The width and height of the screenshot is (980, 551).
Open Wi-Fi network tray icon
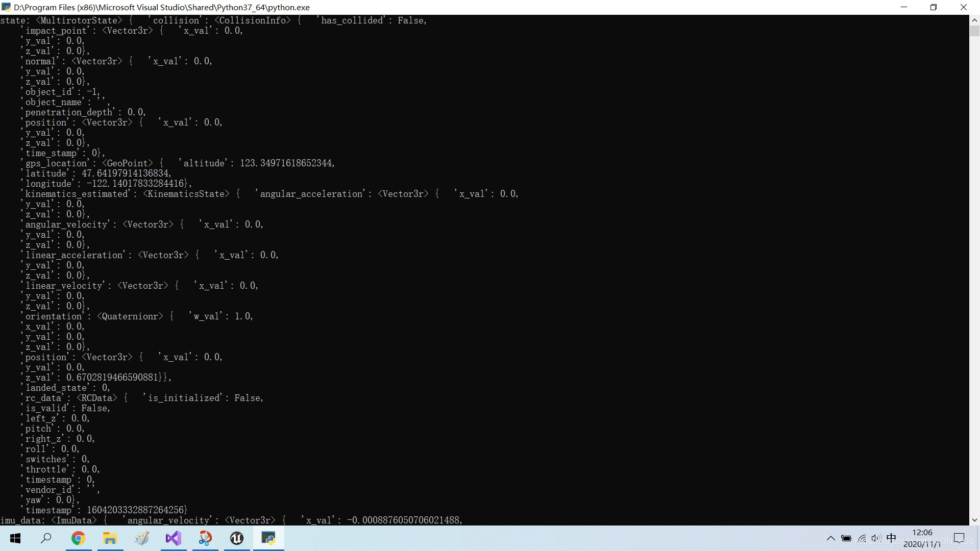pyautogui.click(x=862, y=538)
